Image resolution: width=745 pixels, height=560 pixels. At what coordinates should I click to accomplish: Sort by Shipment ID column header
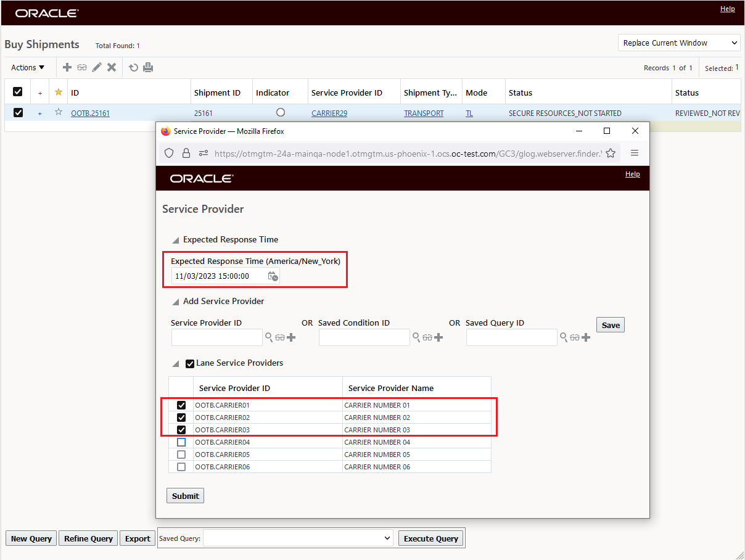pyautogui.click(x=217, y=93)
